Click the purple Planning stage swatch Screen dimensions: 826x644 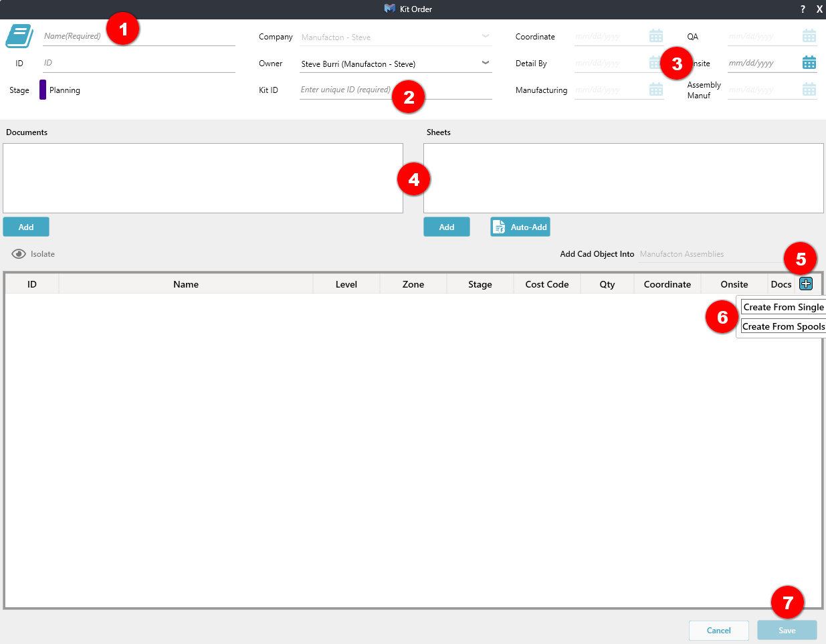(43, 90)
